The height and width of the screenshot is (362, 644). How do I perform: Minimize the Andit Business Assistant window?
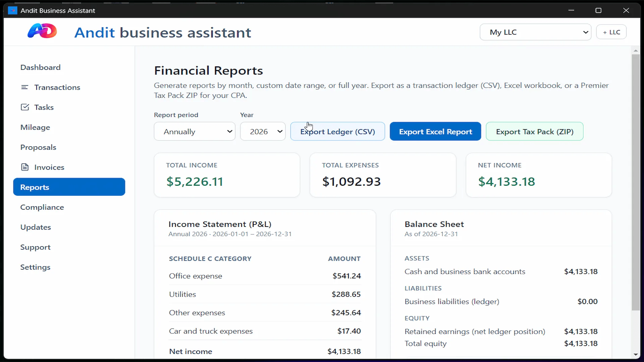571,10
